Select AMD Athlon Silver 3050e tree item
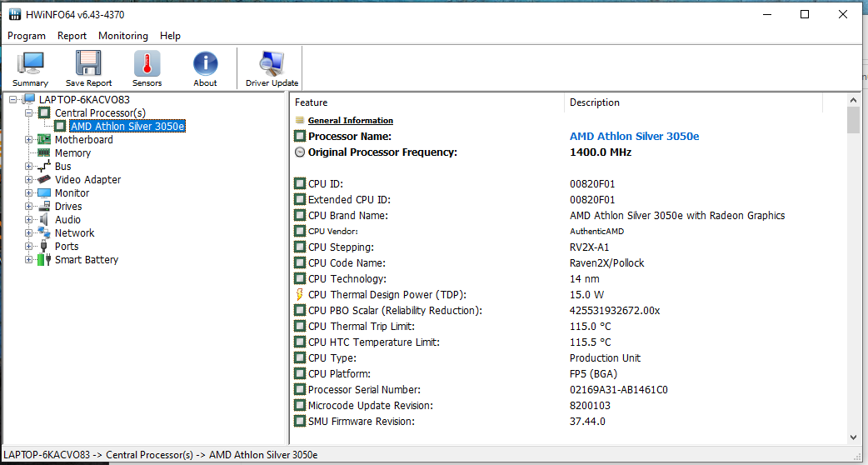This screenshot has width=868, height=465. 128,126
